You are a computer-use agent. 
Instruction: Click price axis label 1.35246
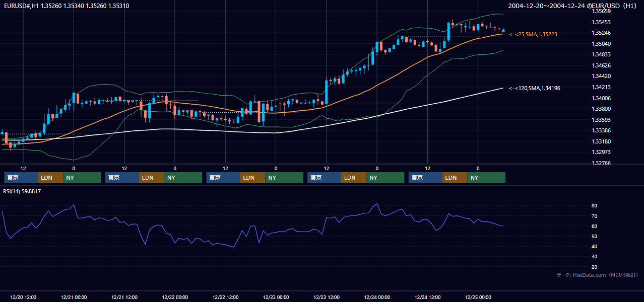[601, 33]
